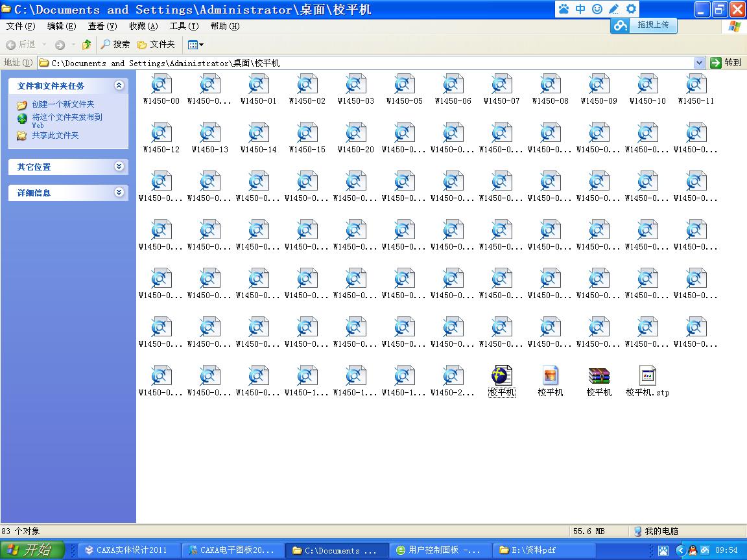This screenshot has height=560, width=747.
Task: Select the 校平机 file with orange icon
Action: pos(551,380)
